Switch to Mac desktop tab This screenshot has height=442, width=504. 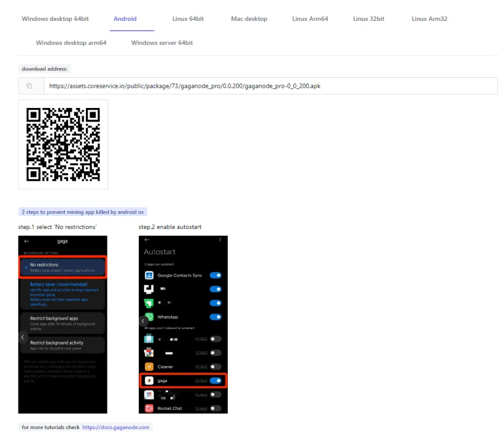249,18
